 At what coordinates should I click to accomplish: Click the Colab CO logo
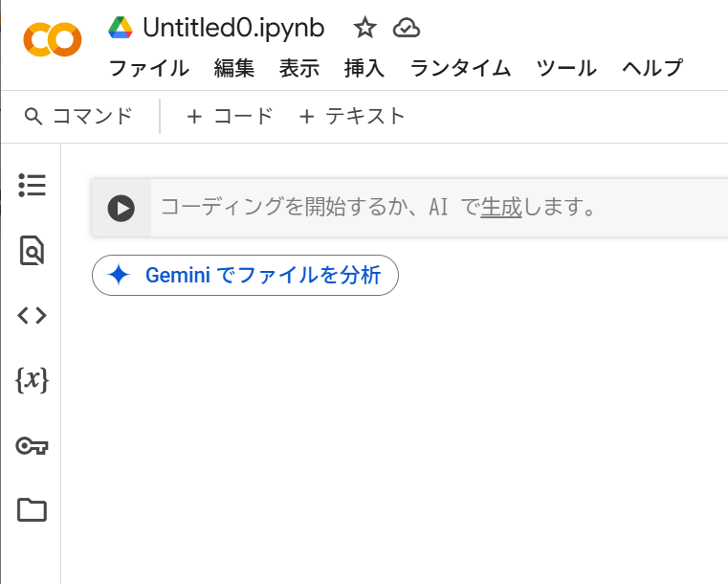(x=53, y=39)
